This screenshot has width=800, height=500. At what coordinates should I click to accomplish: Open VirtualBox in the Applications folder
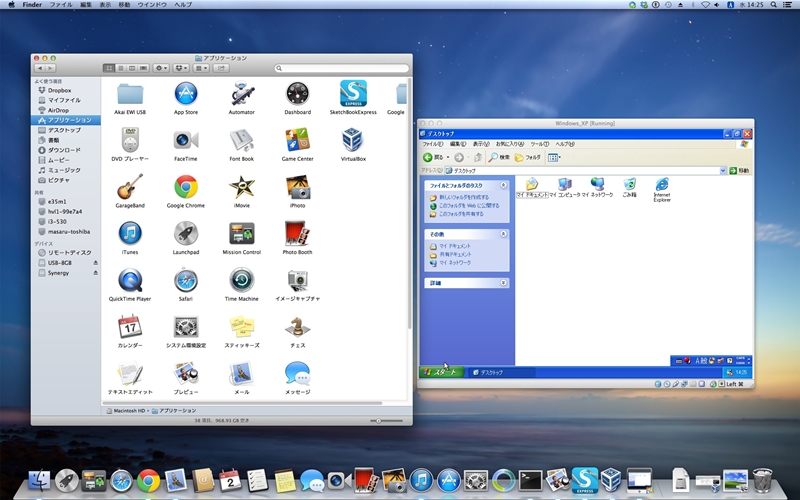tap(353, 139)
